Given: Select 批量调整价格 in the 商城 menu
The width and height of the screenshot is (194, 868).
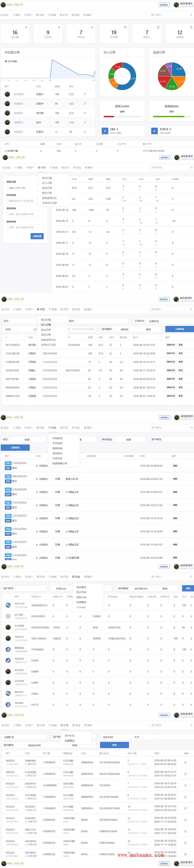Looking at the screenshot, I should click(60, 463).
